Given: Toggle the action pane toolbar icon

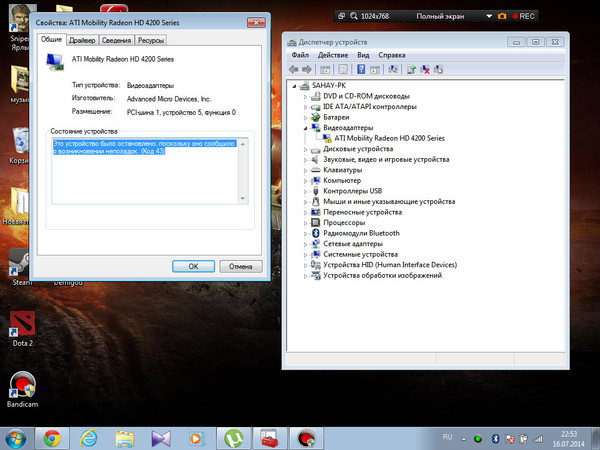Looking at the screenshot, I should tap(375, 69).
